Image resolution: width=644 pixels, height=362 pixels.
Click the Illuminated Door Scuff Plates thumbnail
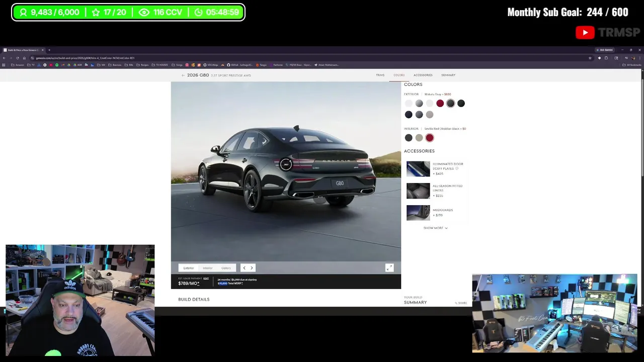(418, 169)
